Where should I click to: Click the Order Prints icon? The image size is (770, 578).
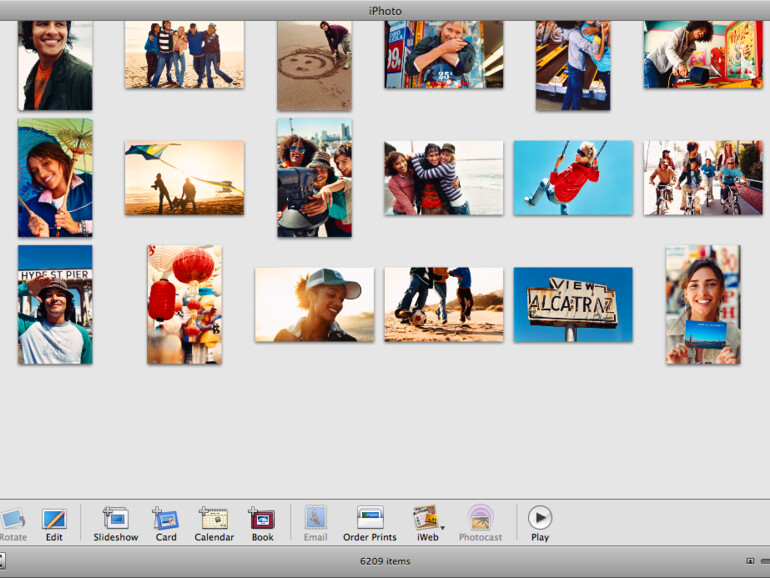coord(370,518)
